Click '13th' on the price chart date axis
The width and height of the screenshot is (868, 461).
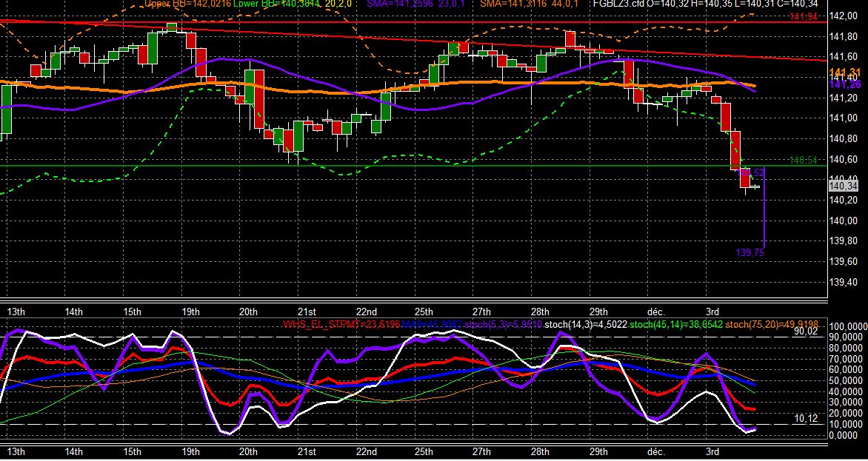click(x=15, y=312)
